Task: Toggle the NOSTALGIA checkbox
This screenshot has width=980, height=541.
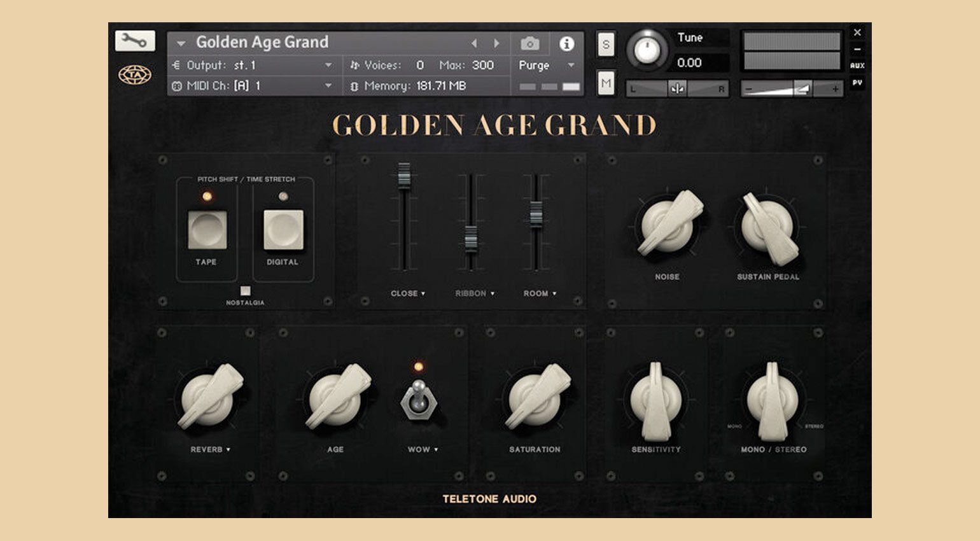Action: (245, 291)
